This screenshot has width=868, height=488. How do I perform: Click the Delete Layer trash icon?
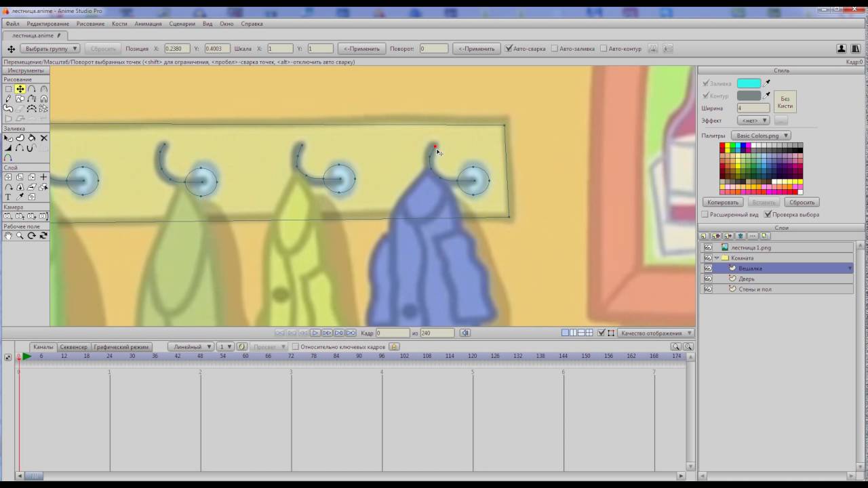pos(741,236)
